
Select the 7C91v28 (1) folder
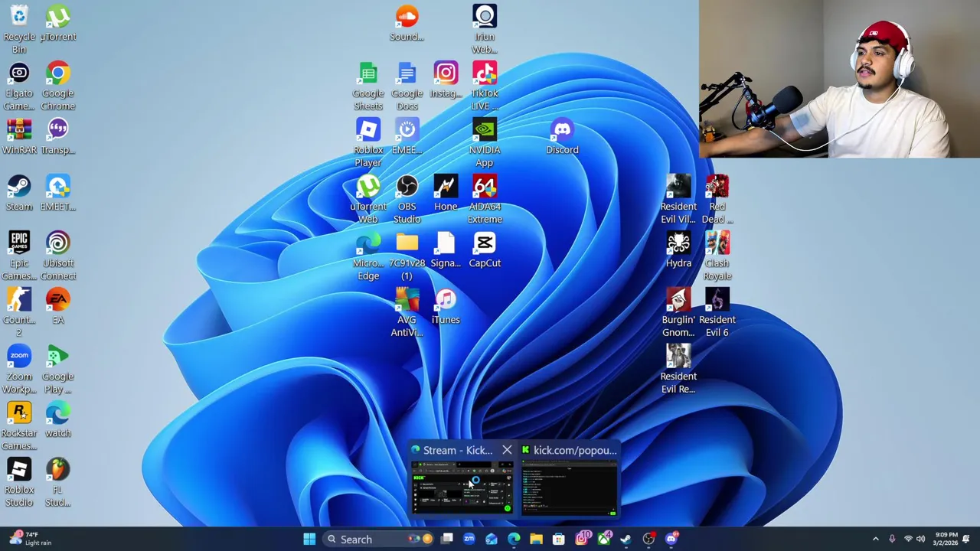coord(407,256)
